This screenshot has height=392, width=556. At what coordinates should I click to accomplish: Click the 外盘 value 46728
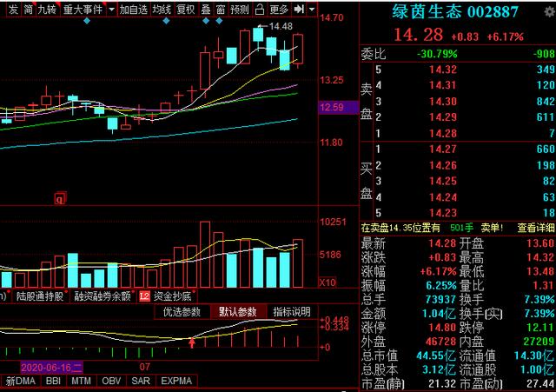(440, 342)
